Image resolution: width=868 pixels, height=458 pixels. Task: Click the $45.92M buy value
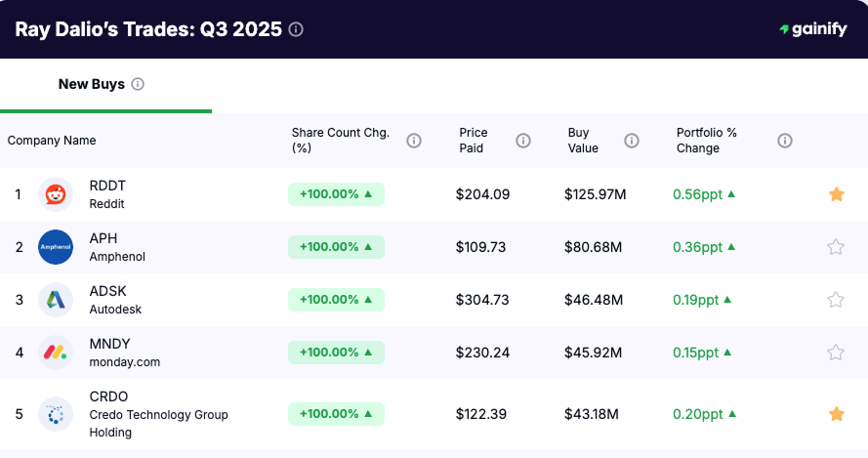(x=593, y=353)
